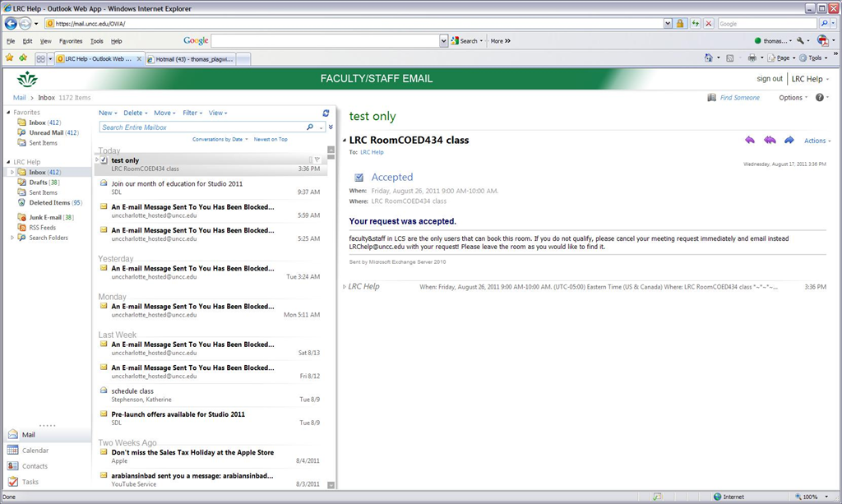
Task: Expand the 'test only' conversation triangle
Action: pyautogui.click(x=97, y=160)
